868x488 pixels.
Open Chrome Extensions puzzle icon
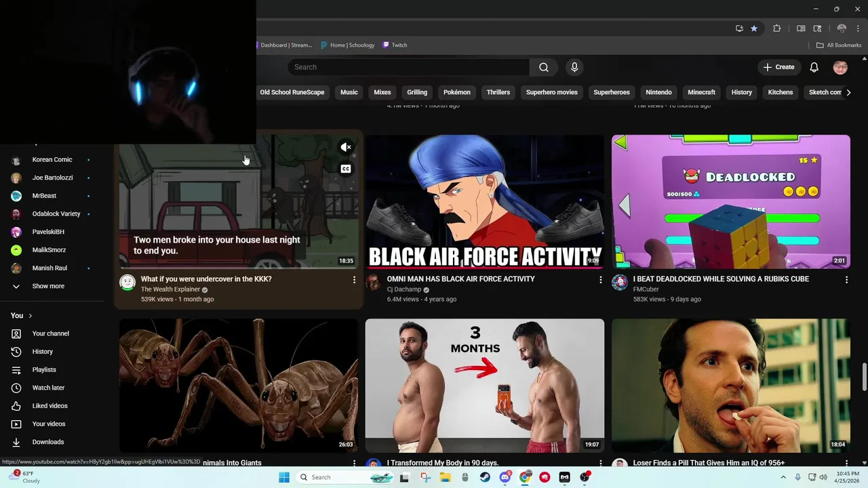(777, 28)
